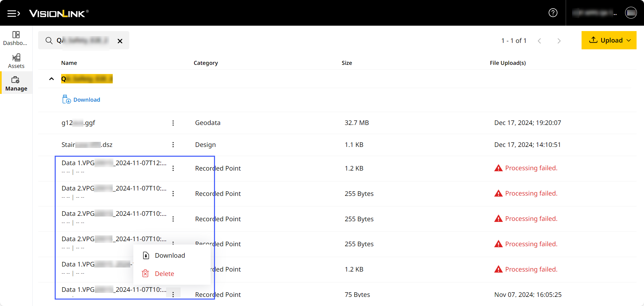
Task: Open options menu for the .dsz file
Action: (x=173, y=145)
